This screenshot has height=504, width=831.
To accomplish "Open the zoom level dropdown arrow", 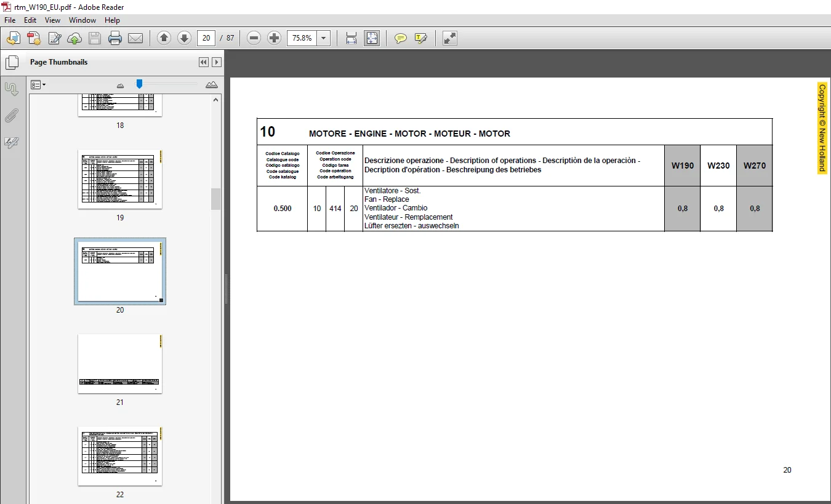I will click(324, 38).
